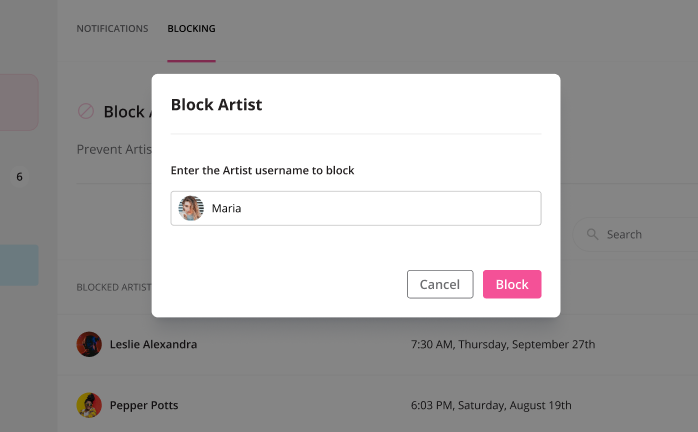The image size is (698, 432).
Task: Click the Blocked Artist column header
Action: [x=112, y=287]
